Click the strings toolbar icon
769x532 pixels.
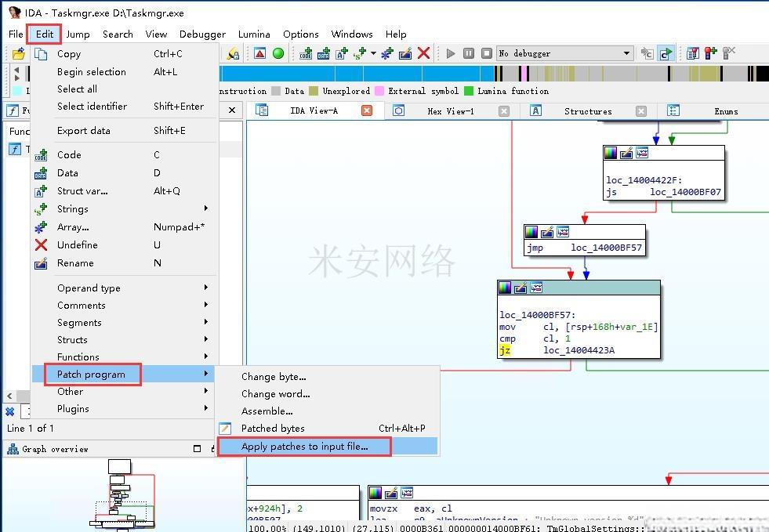click(360, 53)
